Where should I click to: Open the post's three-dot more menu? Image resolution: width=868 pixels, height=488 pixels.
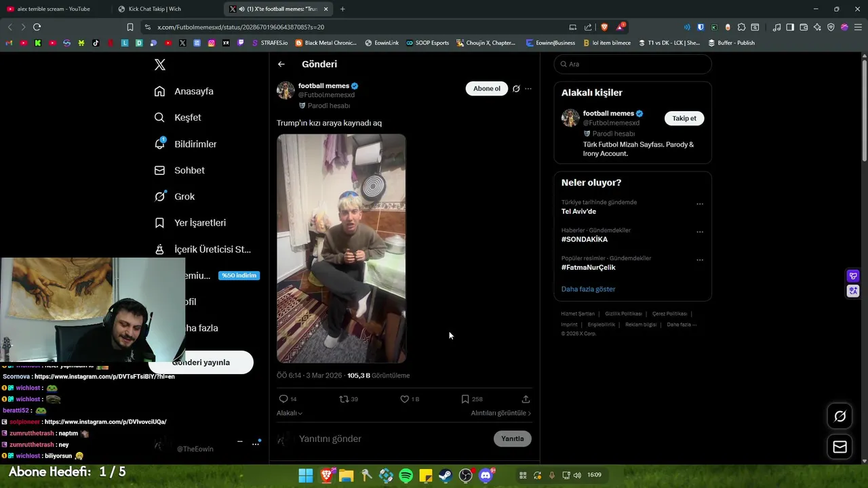tap(528, 89)
